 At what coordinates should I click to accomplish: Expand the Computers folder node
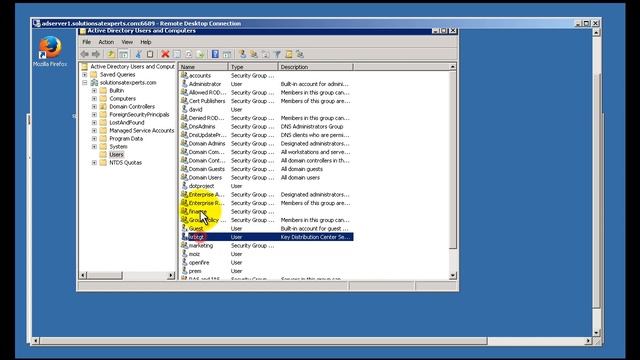(94, 98)
